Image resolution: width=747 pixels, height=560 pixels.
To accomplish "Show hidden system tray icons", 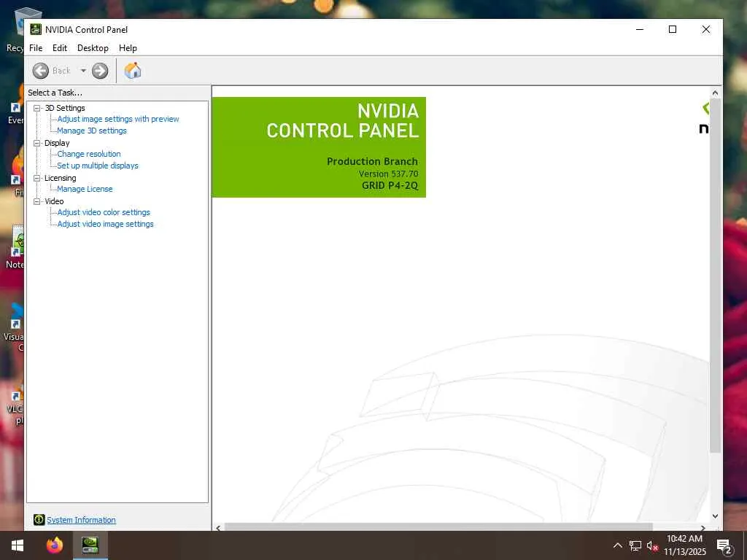I will tap(617, 545).
